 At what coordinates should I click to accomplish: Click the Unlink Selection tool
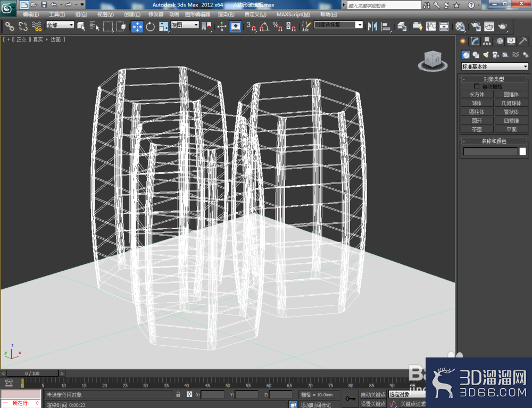tap(23, 26)
